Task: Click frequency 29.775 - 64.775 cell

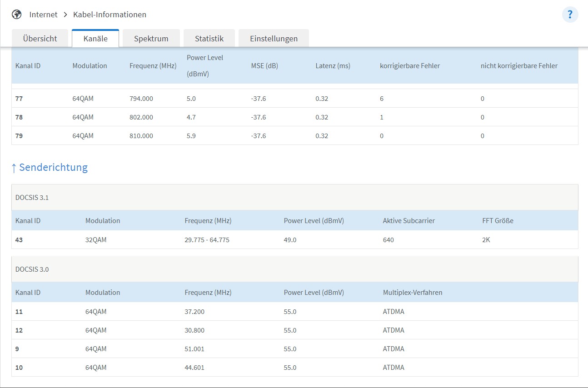Action: point(207,240)
